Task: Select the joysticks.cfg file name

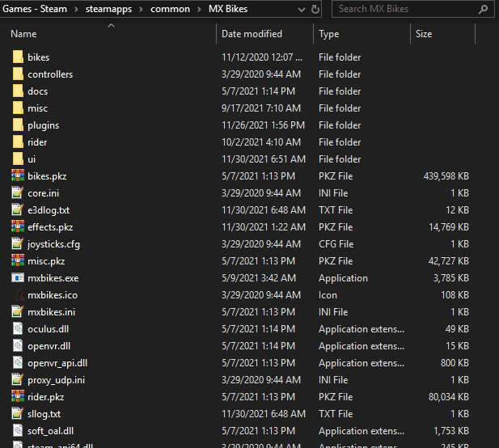Action: point(54,244)
